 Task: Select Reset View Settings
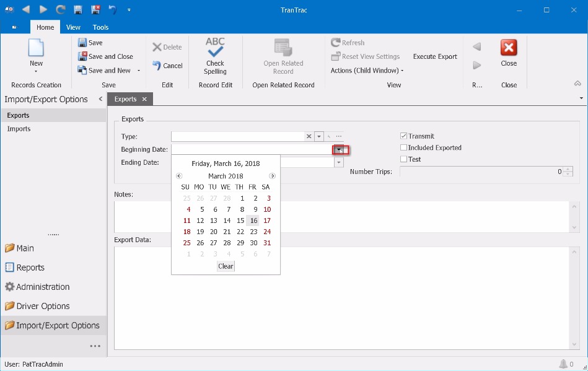tap(366, 56)
